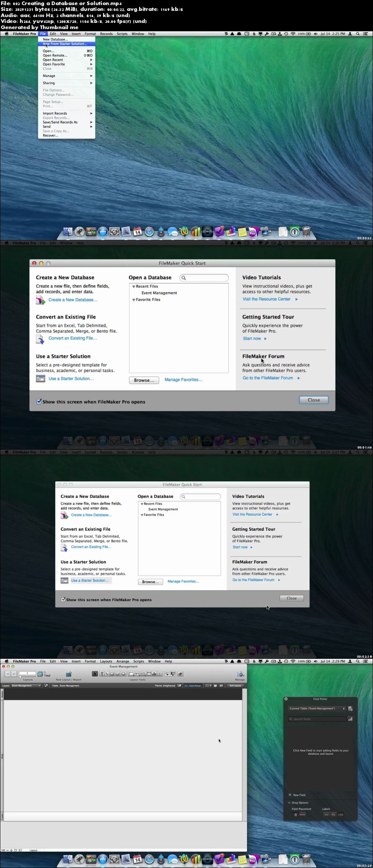
Task: Click the A# formatting icon in the layout bar
Action: [x=221, y=685]
